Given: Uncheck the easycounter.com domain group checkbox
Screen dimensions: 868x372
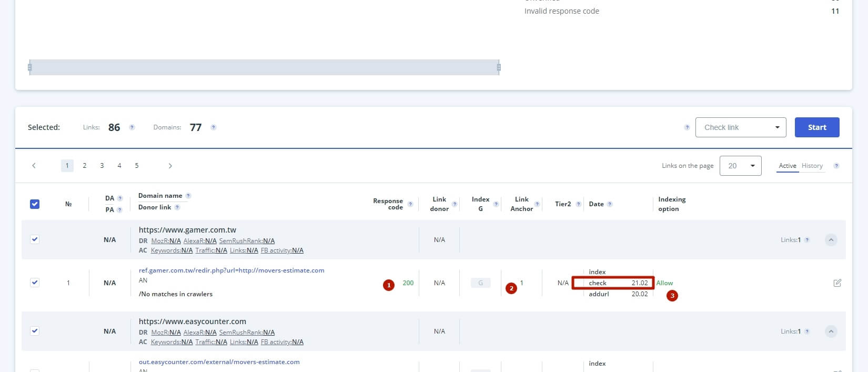Looking at the screenshot, I should (35, 331).
